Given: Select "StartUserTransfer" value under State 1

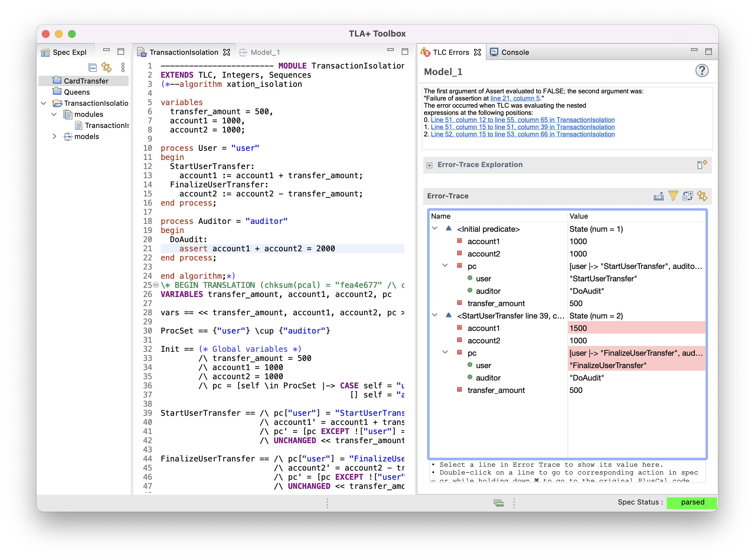Looking at the screenshot, I should 603,278.
